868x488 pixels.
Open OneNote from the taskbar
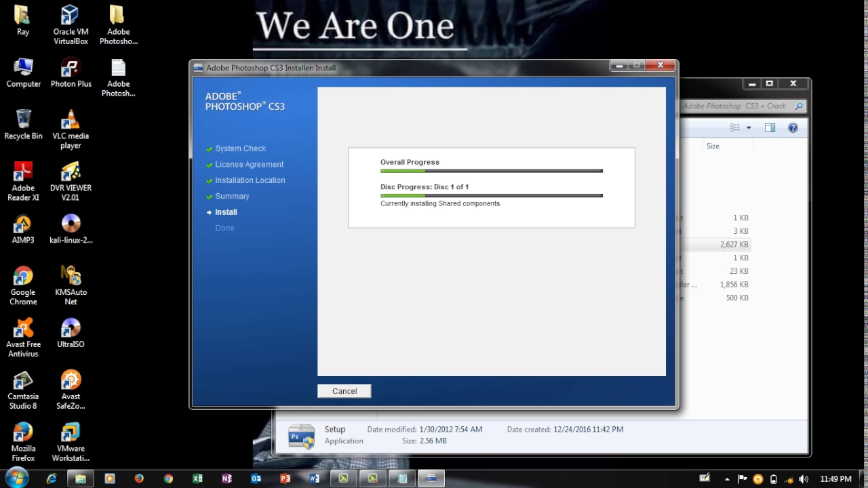pyautogui.click(x=226, y=479)
